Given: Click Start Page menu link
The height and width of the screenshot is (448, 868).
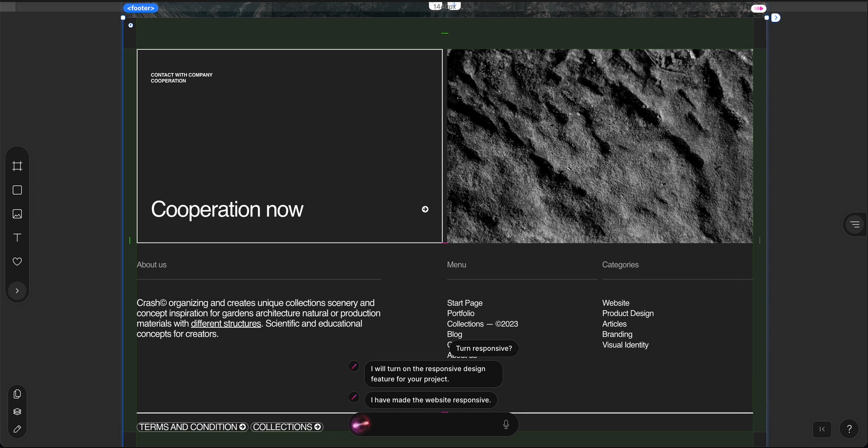Looking at the screenshot, I should (465, 303).
